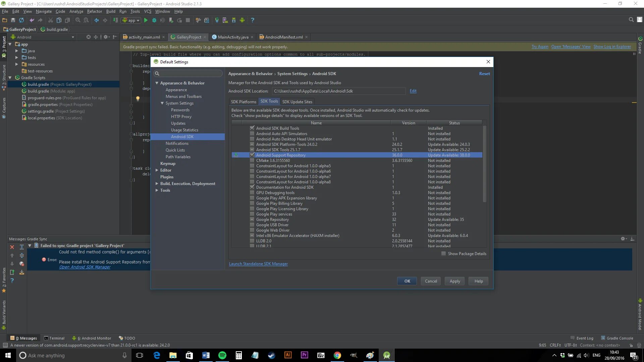The width and height of the screenshot is (644, 362).
Task: Click the Open folder icon in toolbar
Action: coord(5,20)
